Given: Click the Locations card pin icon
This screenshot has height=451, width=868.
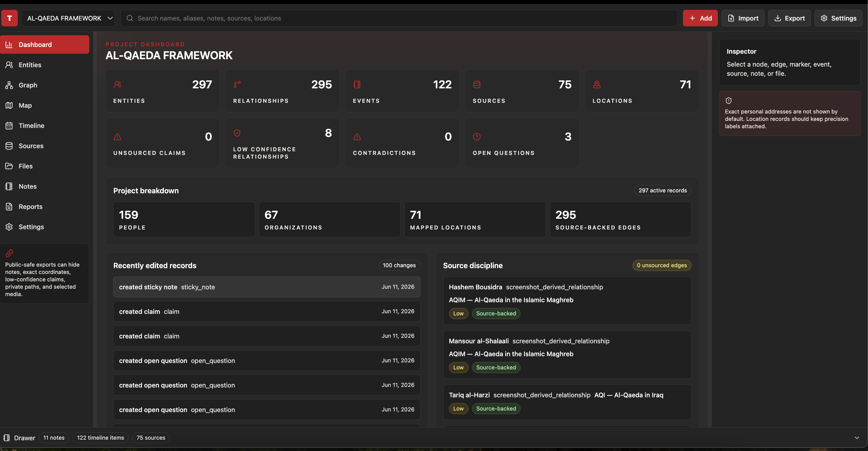Looking at the screenshot, I should 597,85.
